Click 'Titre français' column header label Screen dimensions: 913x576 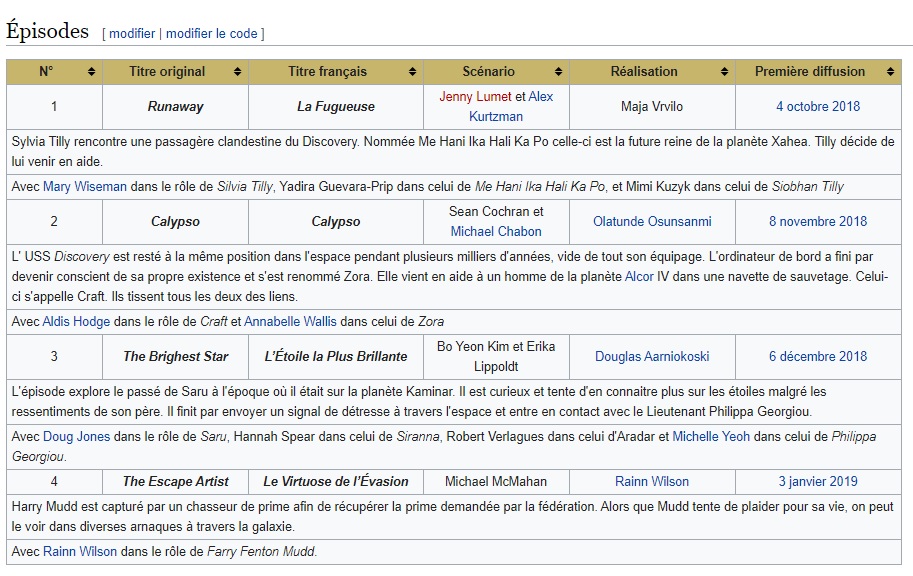point(327,72)
